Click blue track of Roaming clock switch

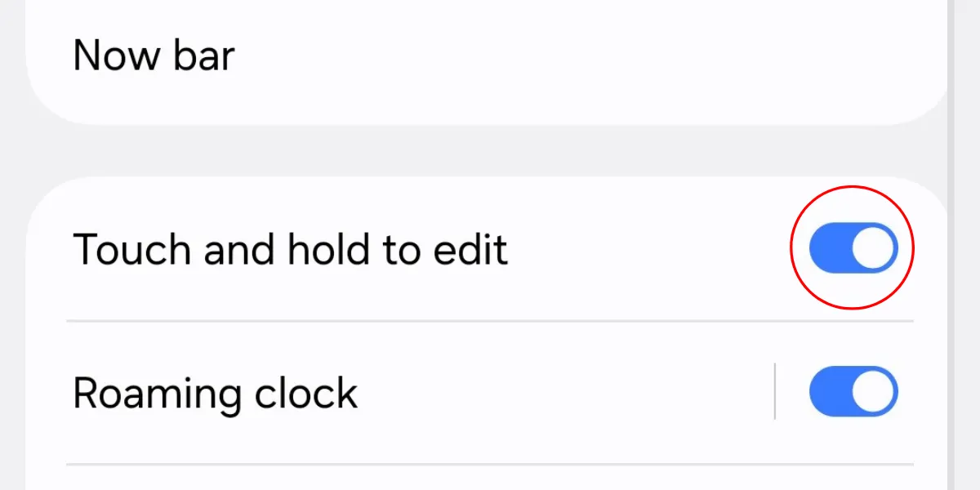point(826,392)
